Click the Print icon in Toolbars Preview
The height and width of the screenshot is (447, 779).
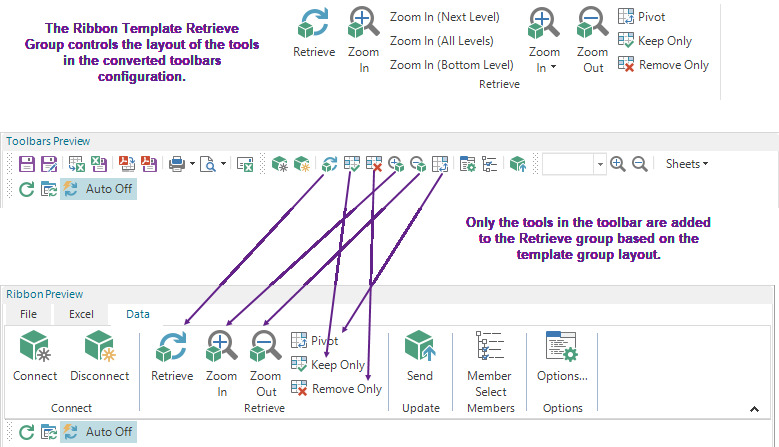pyautogui.click(x=177, y=164)
